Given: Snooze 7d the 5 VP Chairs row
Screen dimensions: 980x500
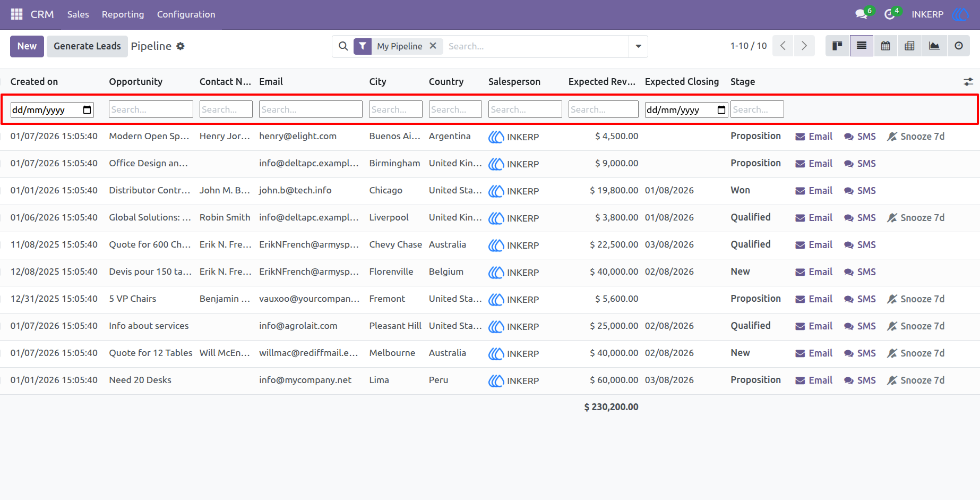Looking at the screenshot, I should coord(916,299).
